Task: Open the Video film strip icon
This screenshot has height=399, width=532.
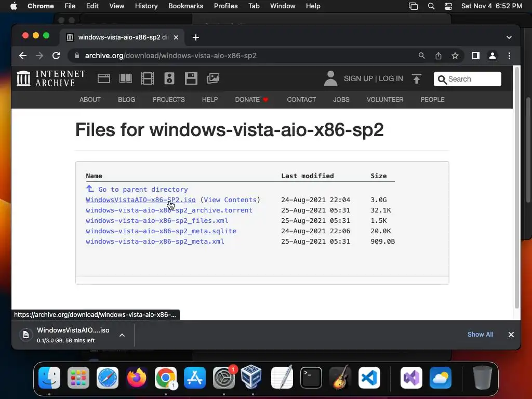Action: pos(147,78)
